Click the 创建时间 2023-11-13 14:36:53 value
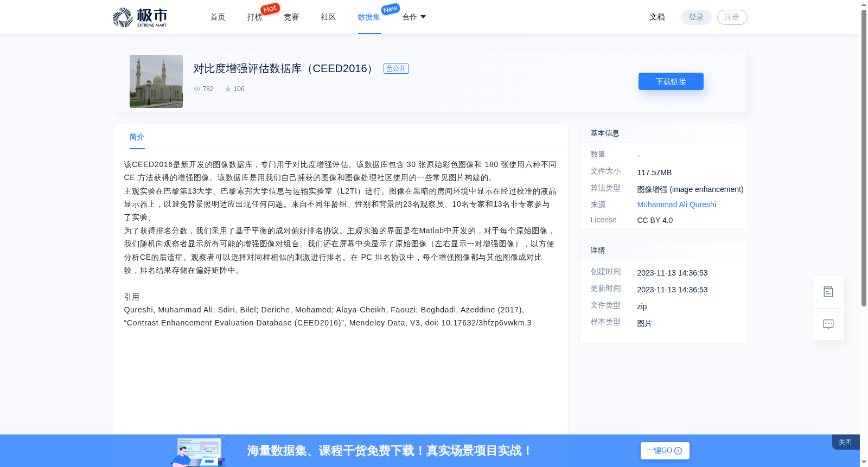 tap(673, 273)
